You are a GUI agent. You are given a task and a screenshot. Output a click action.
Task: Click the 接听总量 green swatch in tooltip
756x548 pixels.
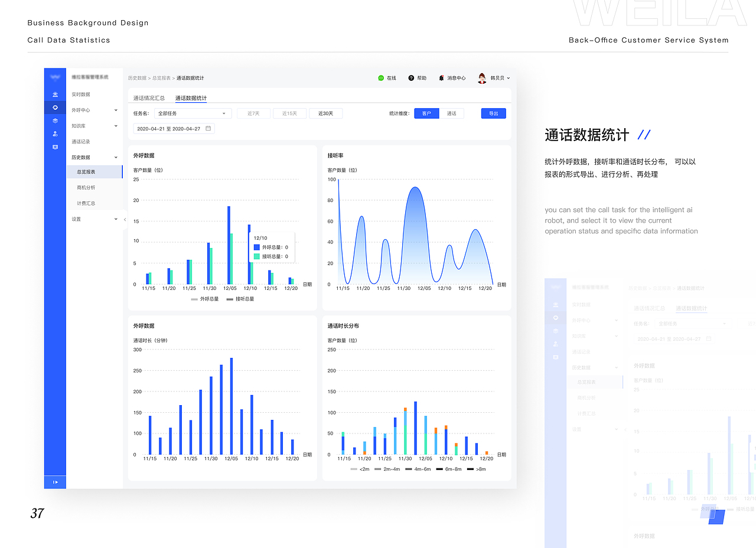[x=256, y=256]
